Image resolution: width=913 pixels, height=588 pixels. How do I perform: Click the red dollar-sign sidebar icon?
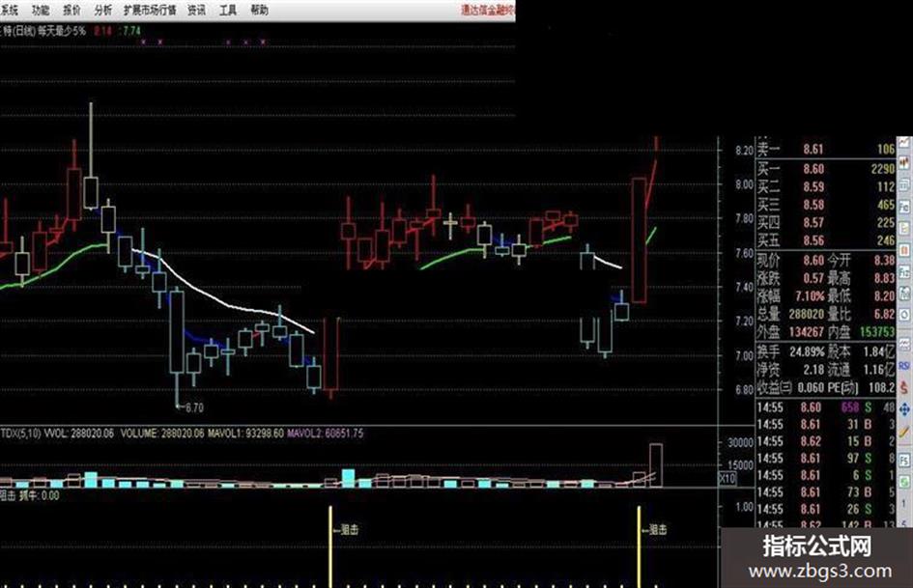point(904,387)
